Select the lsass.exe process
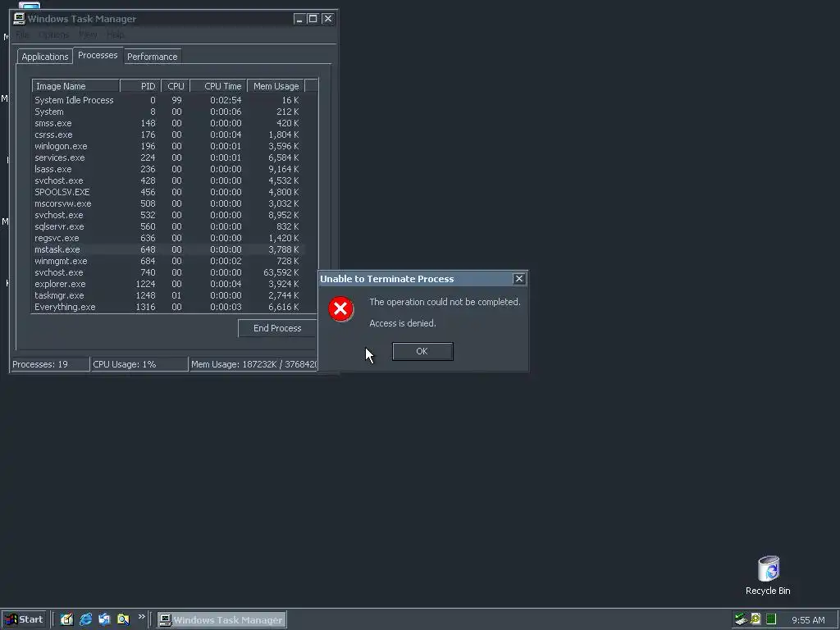 pos(168,169)
